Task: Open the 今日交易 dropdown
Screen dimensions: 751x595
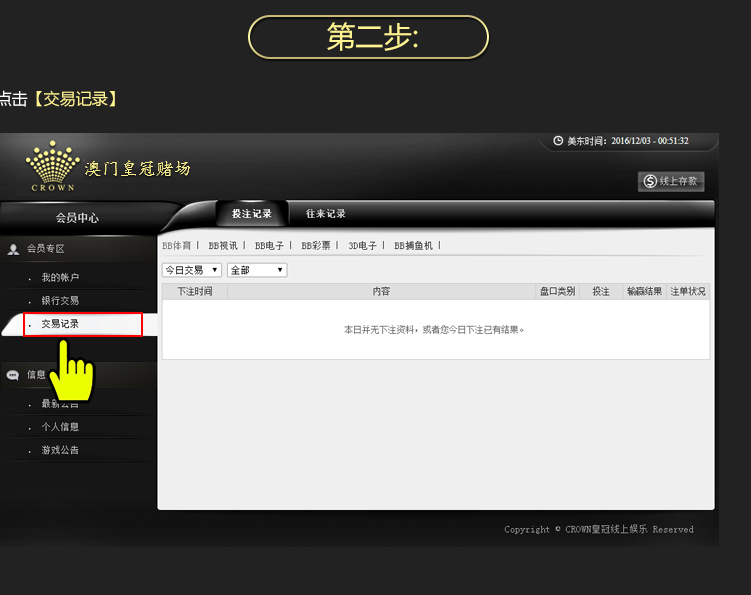Action: pos(192,270)
